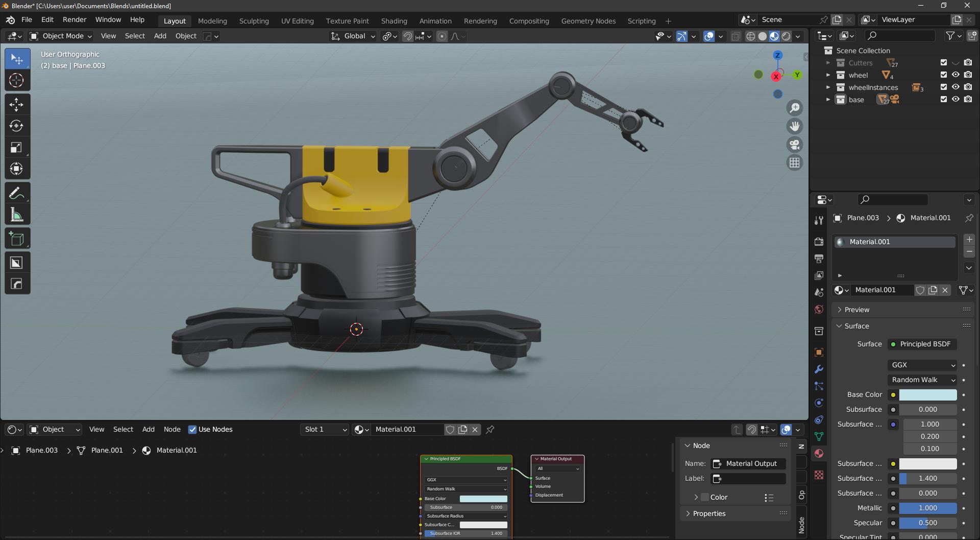This screenshot has width=980, height=540.
Task: Expand the Cutters collection in outliner
Action: point(828,63)
